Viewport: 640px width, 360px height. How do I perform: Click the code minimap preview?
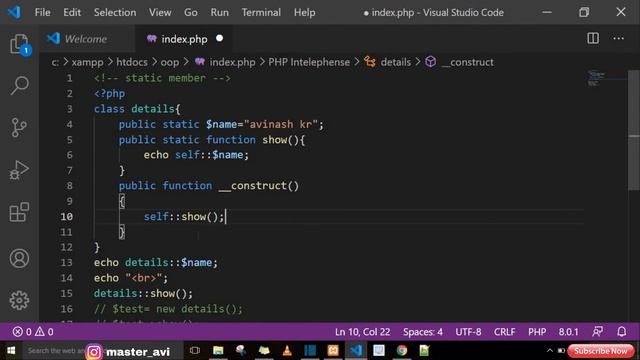click(x=597, y=78)
